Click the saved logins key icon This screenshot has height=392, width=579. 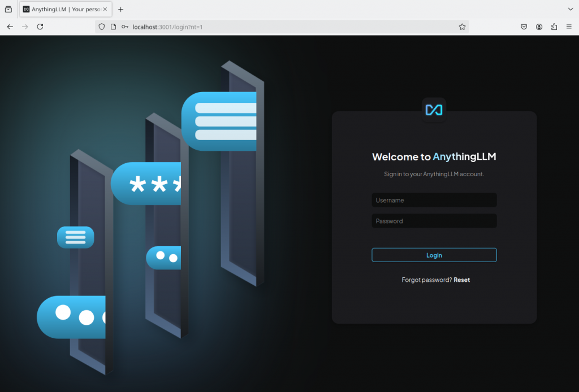pyautogui.click(x=124, y=27)
